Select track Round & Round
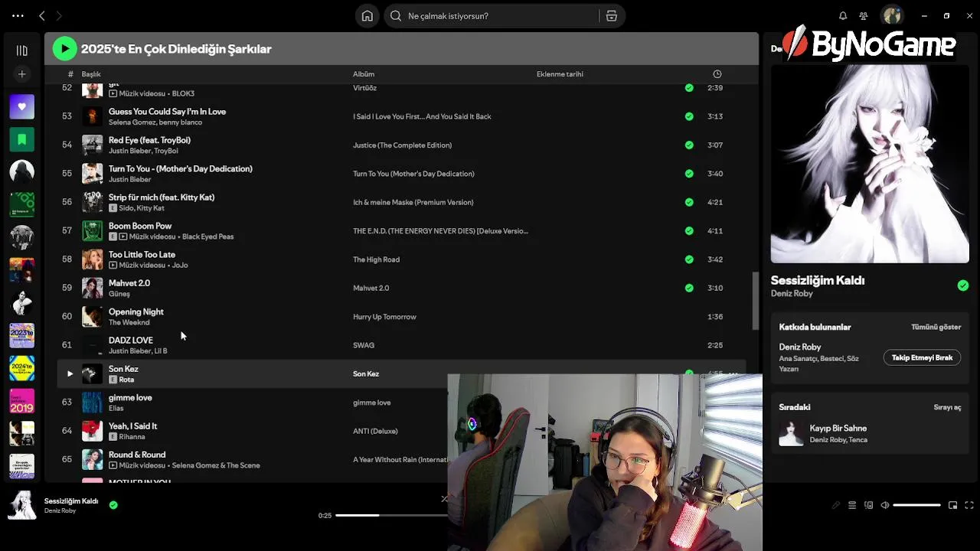This screenshot has width=980, height=551. tap(137, 455)
